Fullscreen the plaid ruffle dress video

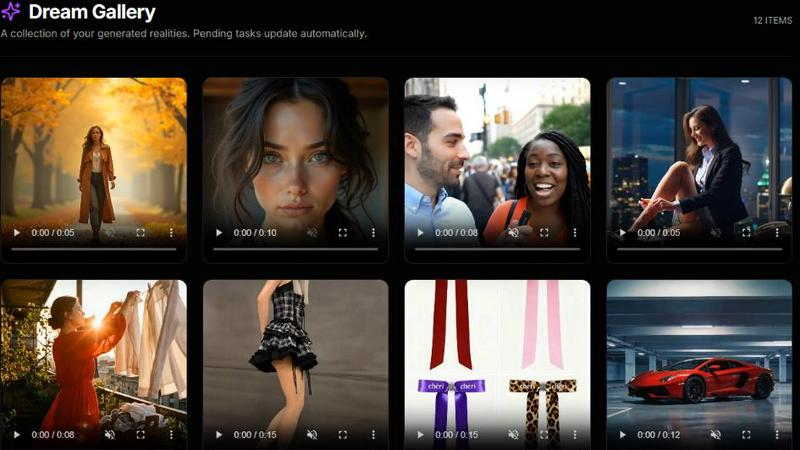click(342, 435)
